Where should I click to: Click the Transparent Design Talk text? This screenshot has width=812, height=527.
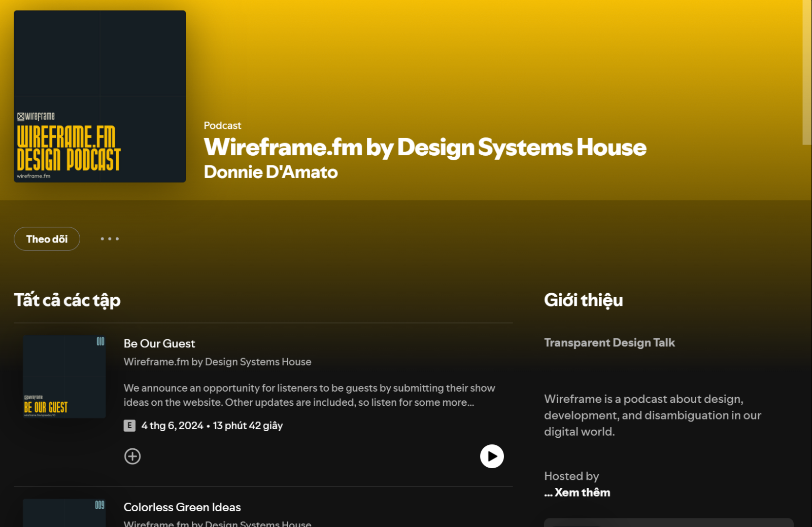(610, 343)
